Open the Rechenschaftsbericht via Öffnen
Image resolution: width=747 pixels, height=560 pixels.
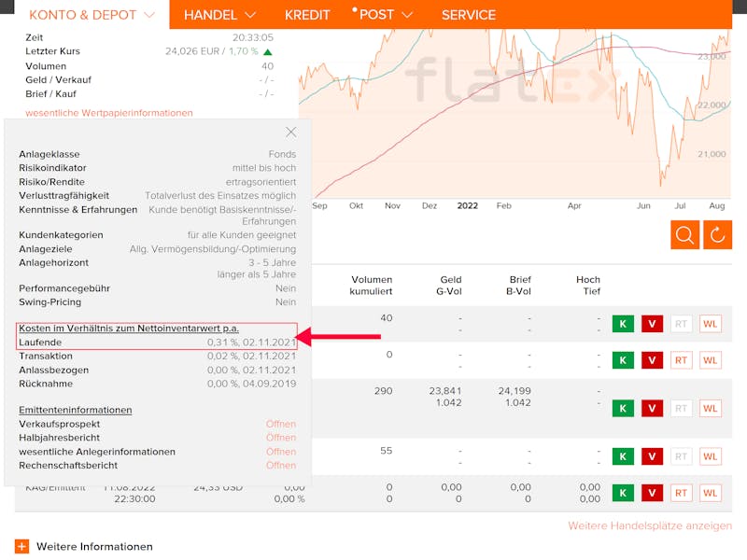281,465
